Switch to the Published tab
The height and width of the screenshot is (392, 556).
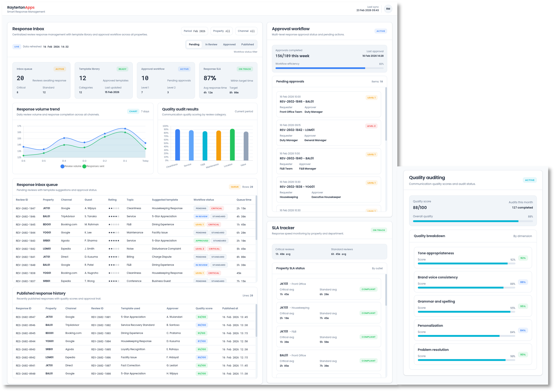tap(247, 44)
